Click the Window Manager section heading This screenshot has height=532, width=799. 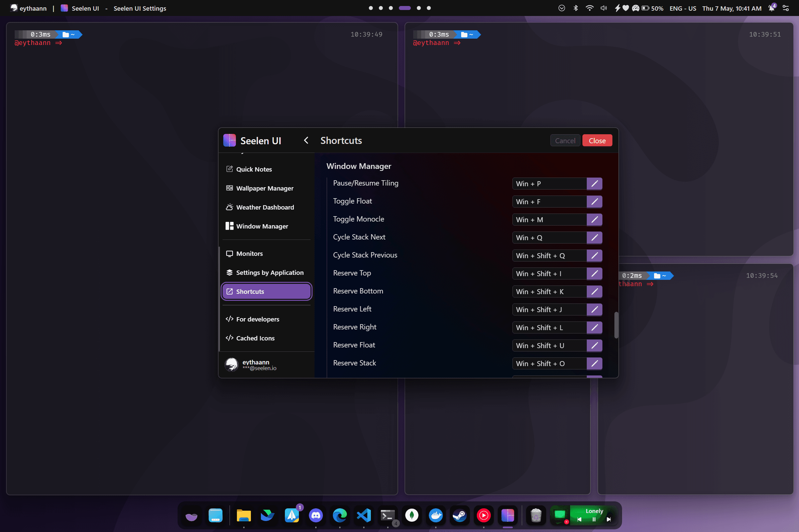(359, 166)
